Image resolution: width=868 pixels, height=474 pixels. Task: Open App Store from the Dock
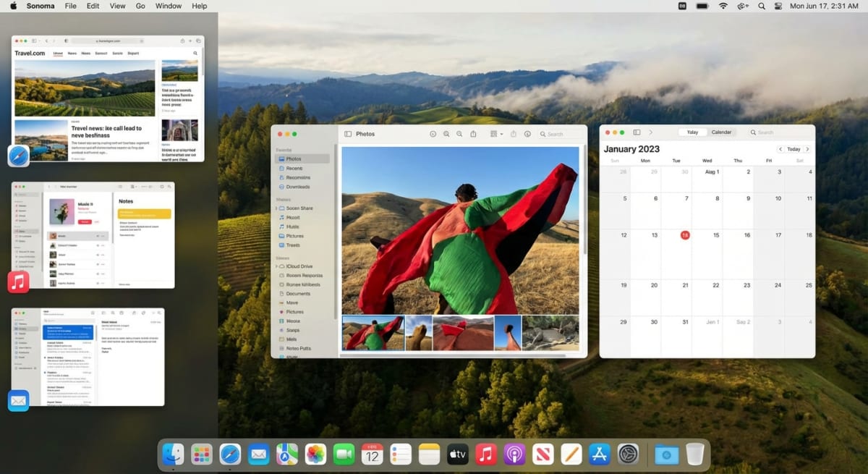click(x=600, y=454)
